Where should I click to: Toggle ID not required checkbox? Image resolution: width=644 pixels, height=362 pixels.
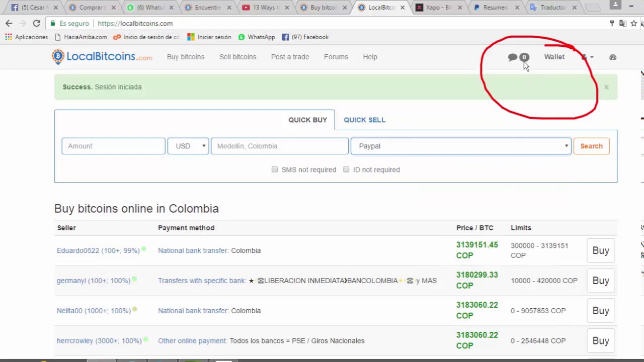[x=346, y=169]
